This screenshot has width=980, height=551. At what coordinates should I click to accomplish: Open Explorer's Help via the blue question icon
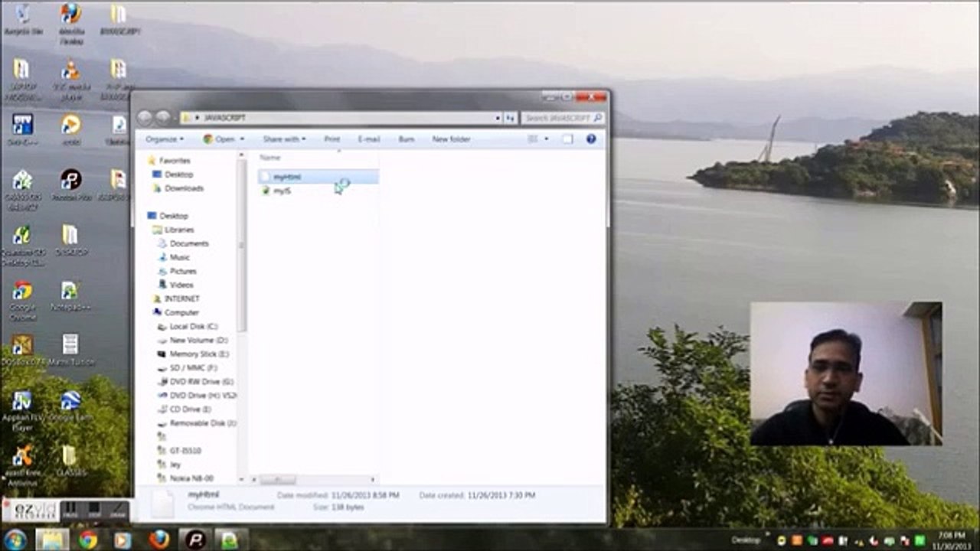click(x=590, y=139)
